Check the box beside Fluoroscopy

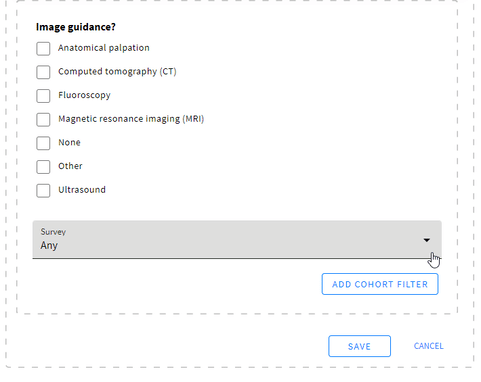(x=43, y=96)
